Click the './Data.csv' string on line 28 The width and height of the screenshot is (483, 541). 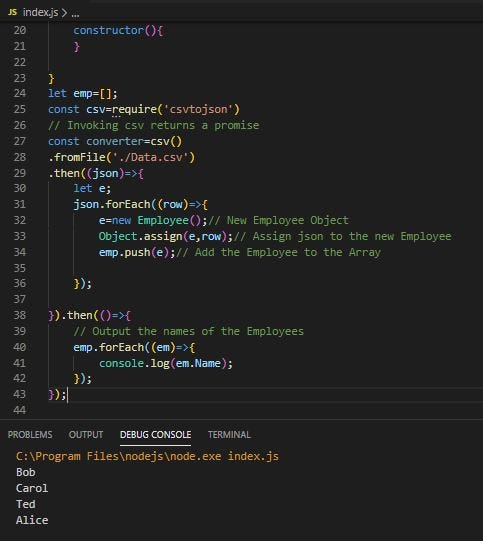pos(150,157)
